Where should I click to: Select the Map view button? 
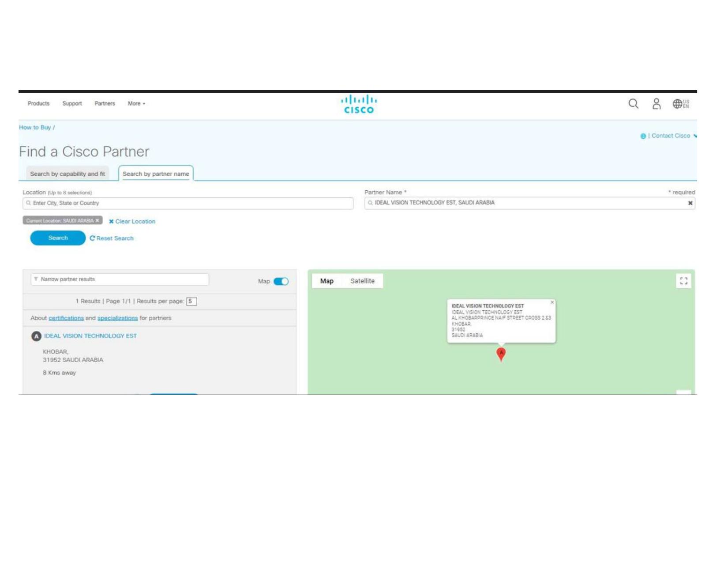(327, 281)
